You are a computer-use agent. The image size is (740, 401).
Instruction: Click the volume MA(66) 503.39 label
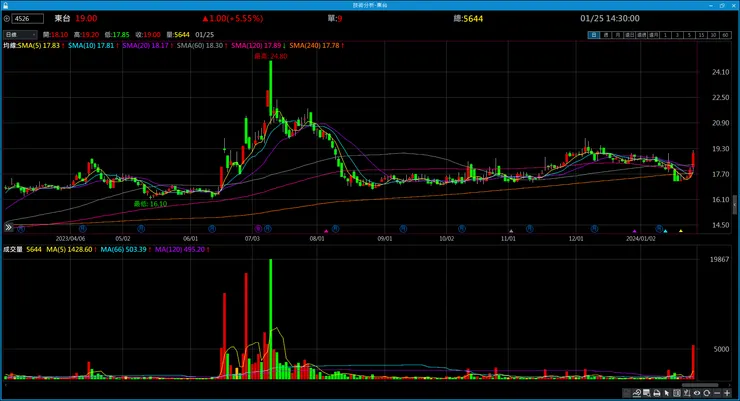(124, 249)
